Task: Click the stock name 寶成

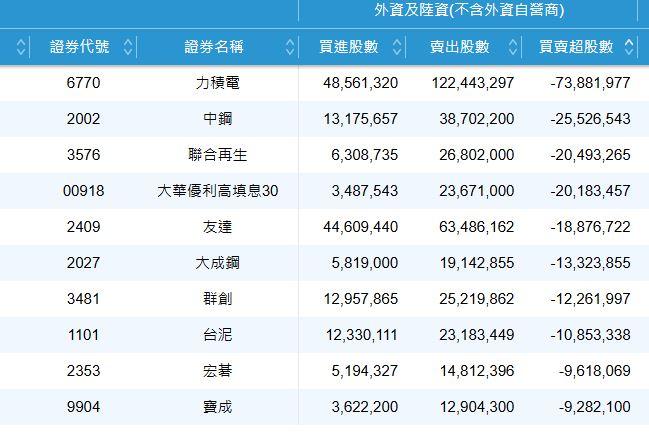Action: click(x=218, y=407)
